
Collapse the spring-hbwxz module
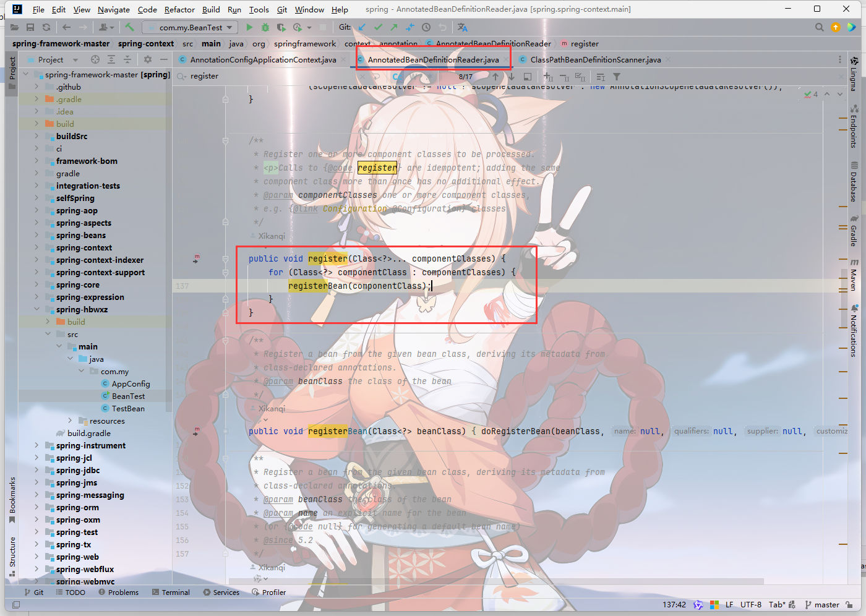36,309
